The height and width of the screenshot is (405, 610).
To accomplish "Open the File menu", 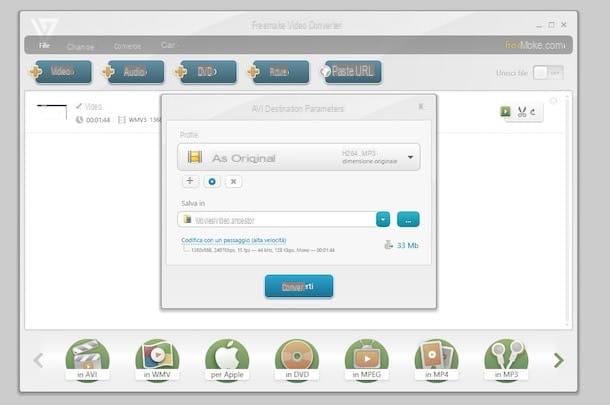I will 44,46.
